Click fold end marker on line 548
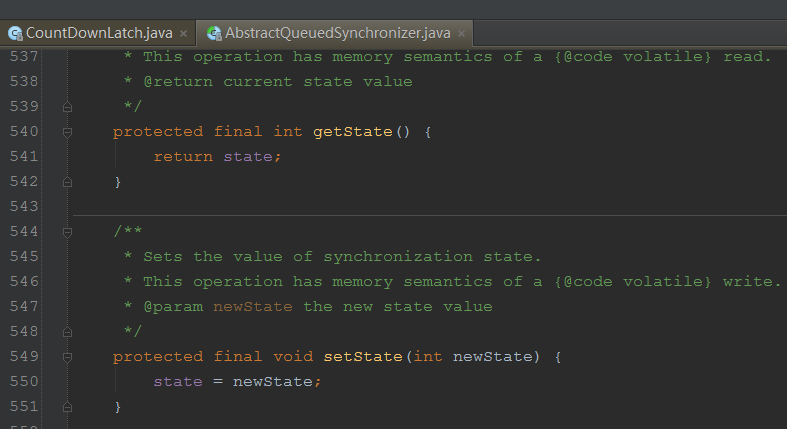The height and width of the screenshot is (429, 787). click(x=67, y=332)
